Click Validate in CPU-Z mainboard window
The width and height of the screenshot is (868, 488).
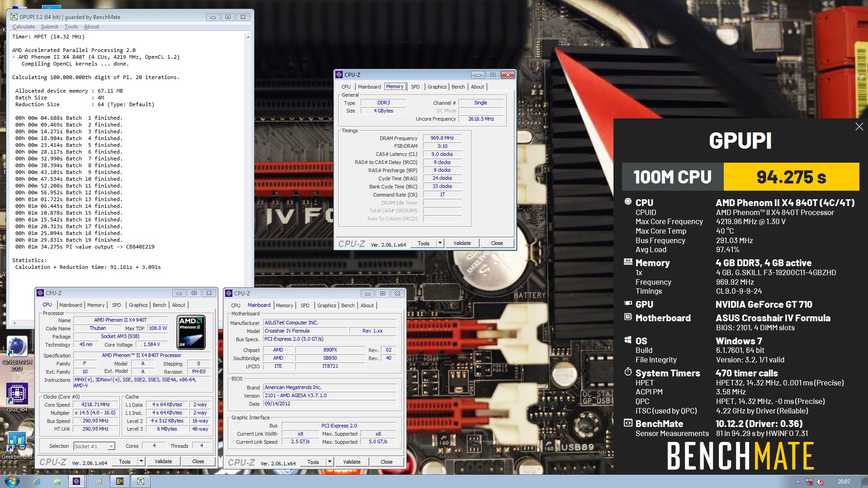[352, 462]
